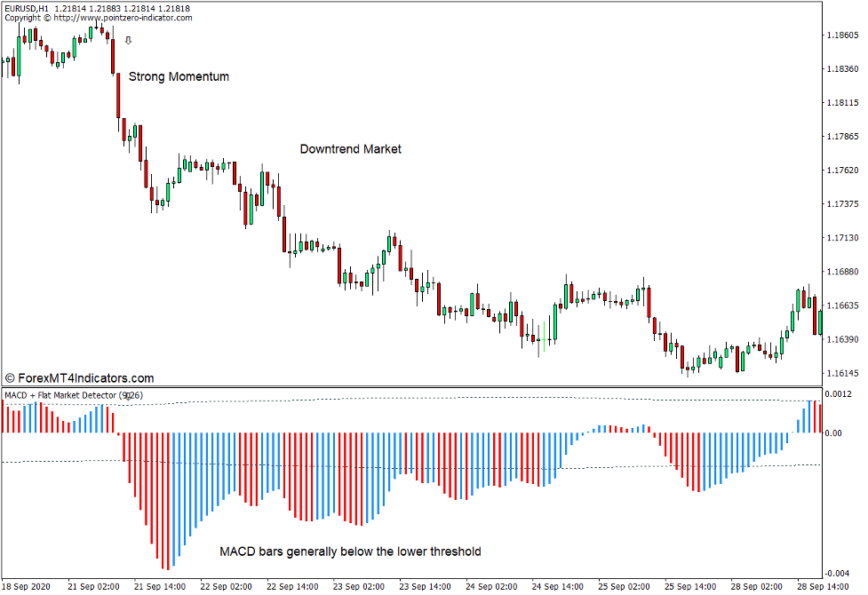Viewport: 868px width, 595px height.
Task: Click the down arrow marker above the candles
Action: (127, 40)
